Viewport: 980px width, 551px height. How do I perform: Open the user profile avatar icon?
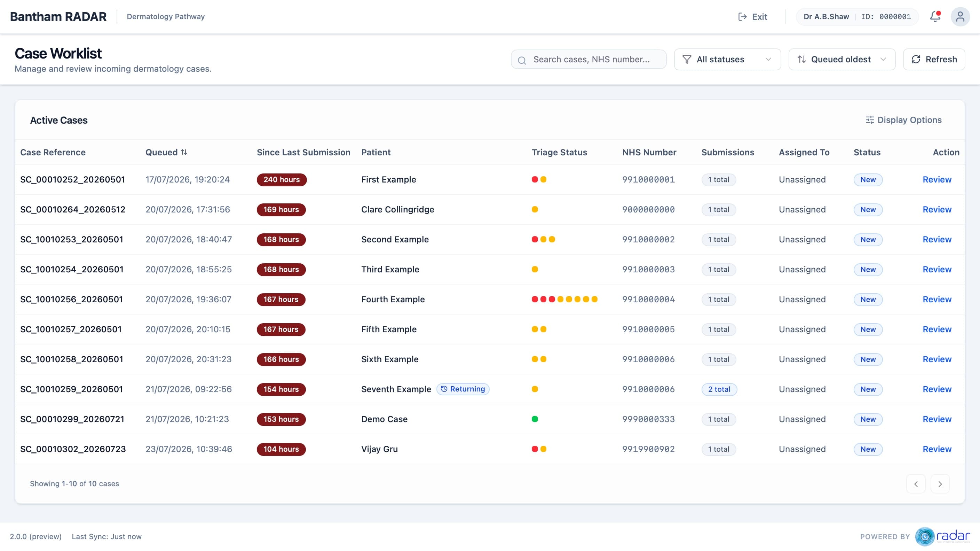click(x=960, y=16)
